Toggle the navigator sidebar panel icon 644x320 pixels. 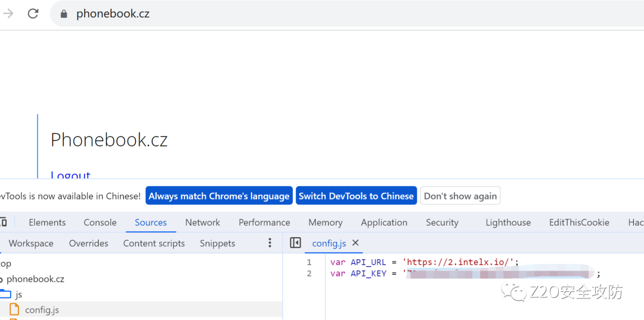[295, 243]
